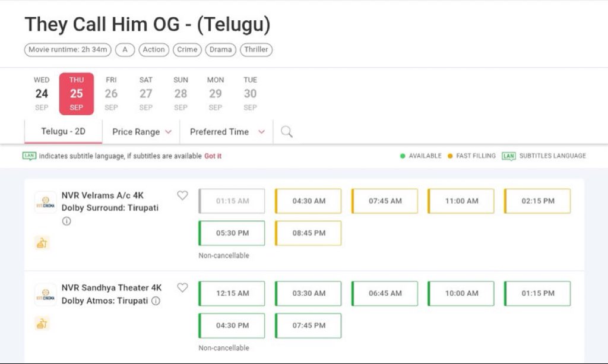Select date WED 24 SEP

42,93
